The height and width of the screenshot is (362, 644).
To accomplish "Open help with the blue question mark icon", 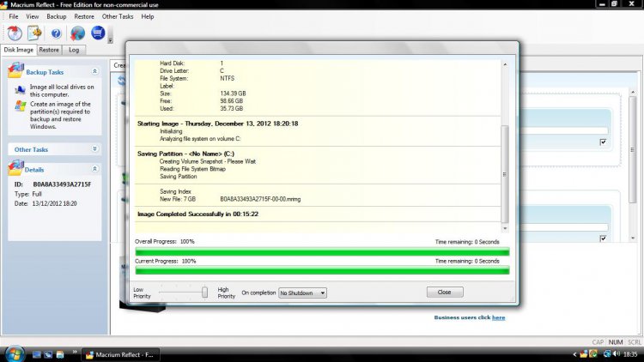I will (x=57, y=33).
